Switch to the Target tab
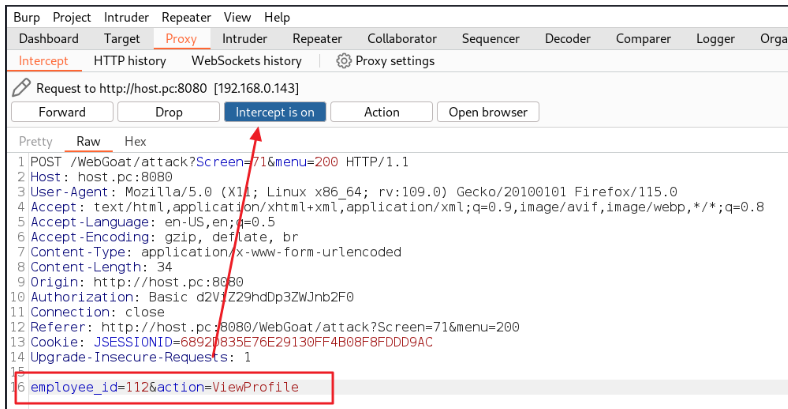This screenshot has width=788, height=409. coord(122,39)
